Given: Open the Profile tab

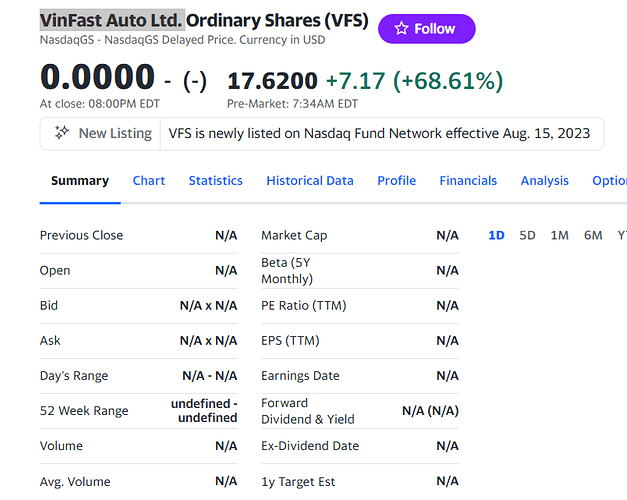Looking at the screenshot, I should click(x=397, y=181).
